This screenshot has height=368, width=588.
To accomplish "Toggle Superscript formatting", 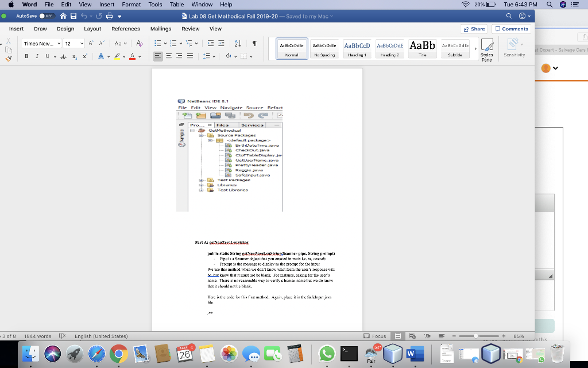I will 85,56.
